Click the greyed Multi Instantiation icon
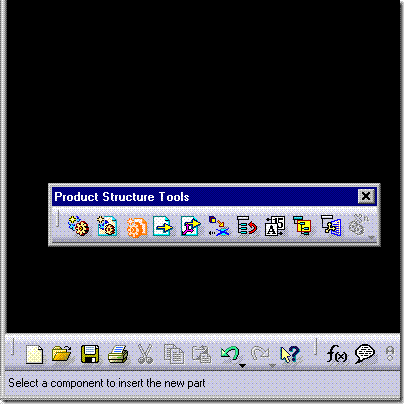 358,225
